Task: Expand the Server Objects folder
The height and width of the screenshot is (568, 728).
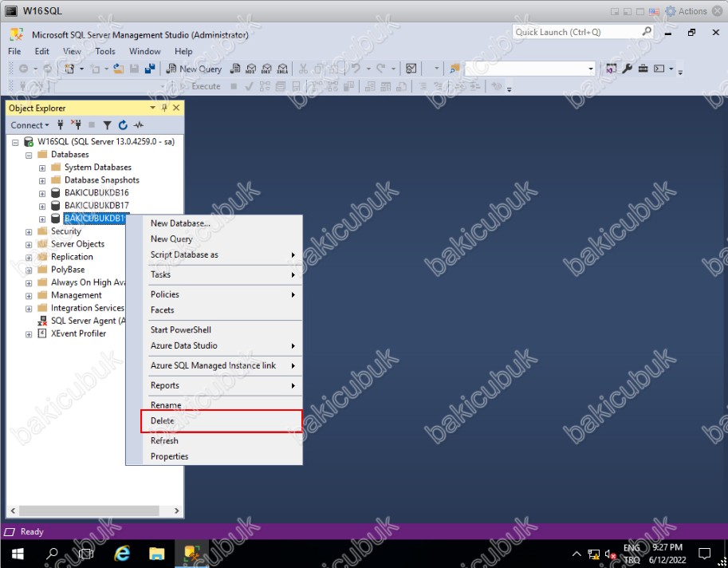Action: (x=29, y=245)
